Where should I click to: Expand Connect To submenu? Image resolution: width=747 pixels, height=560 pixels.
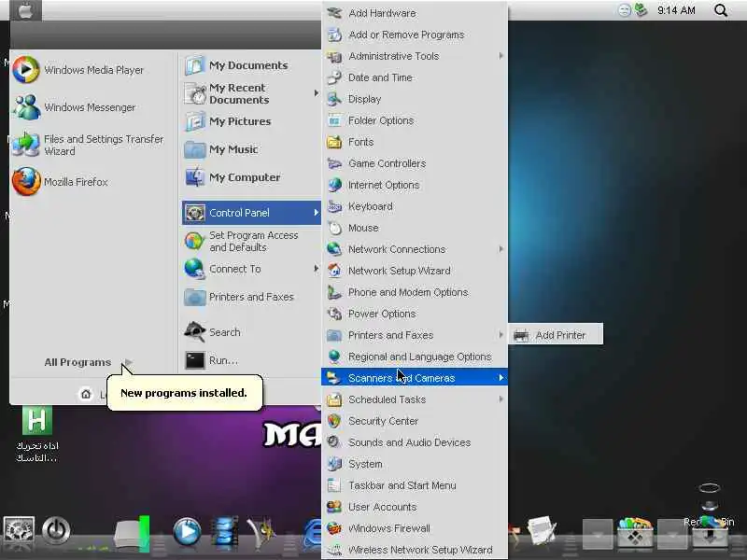point(251,269)
